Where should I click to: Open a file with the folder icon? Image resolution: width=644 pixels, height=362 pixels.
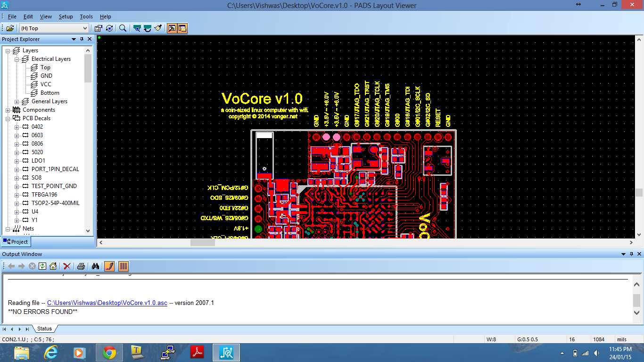point(10,28)
